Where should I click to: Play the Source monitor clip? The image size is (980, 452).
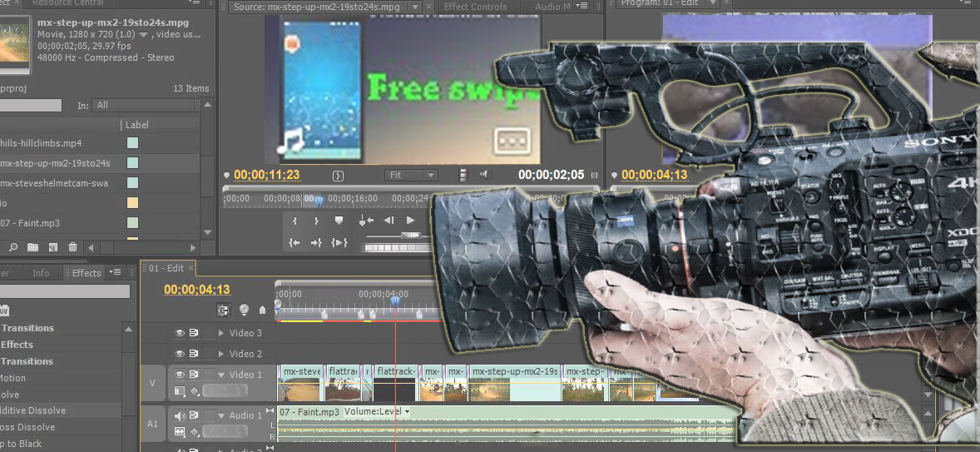pyautogui.click(x=410, y=220)
